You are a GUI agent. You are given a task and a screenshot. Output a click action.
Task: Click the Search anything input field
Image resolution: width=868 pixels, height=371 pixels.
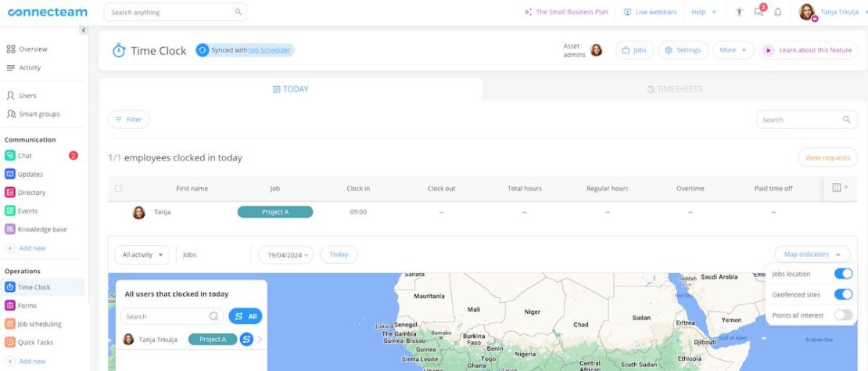[172, 13]
